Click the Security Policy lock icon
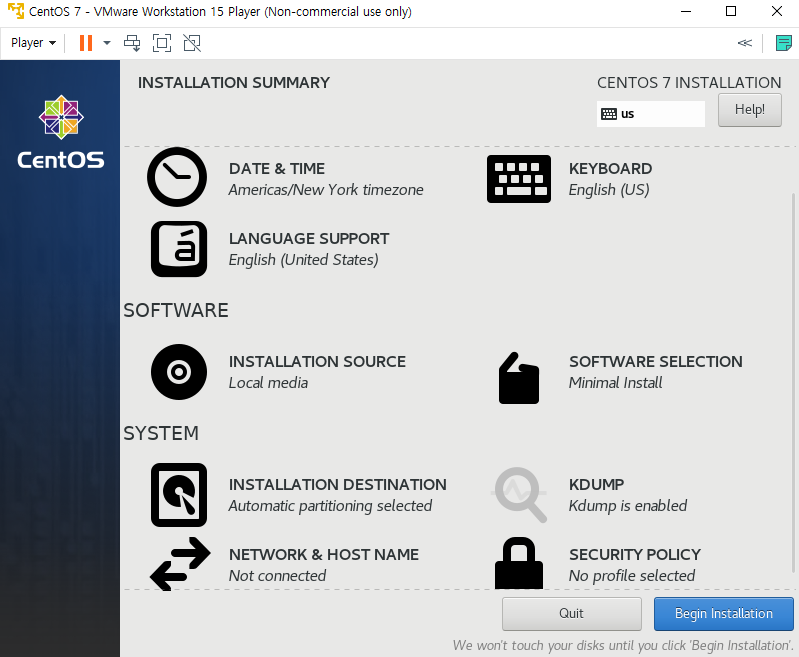 coord(519,563)
